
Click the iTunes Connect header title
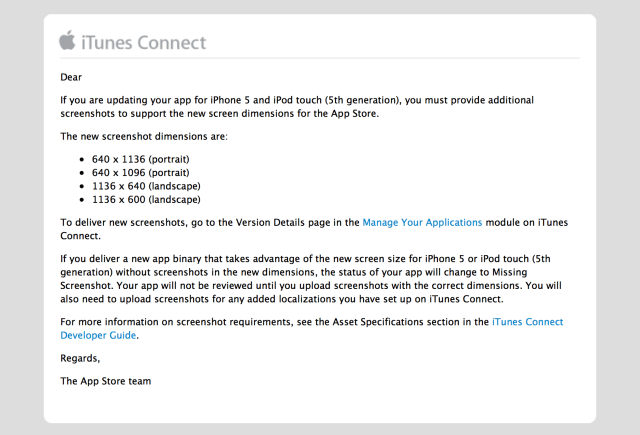143,42
